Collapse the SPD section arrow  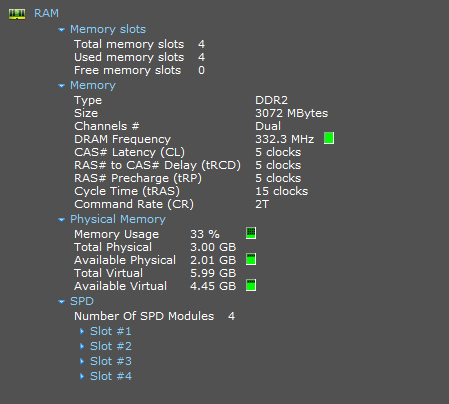pos(61,302)
